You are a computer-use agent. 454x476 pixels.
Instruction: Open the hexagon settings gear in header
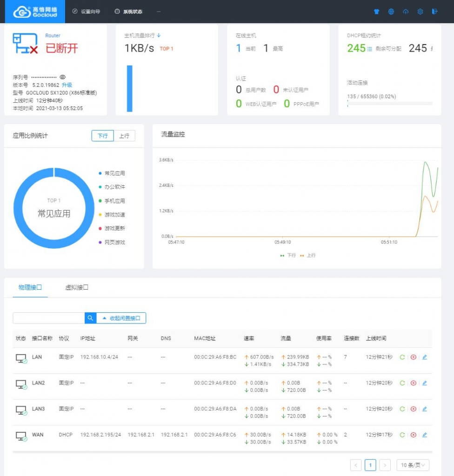tap(420, 12)
